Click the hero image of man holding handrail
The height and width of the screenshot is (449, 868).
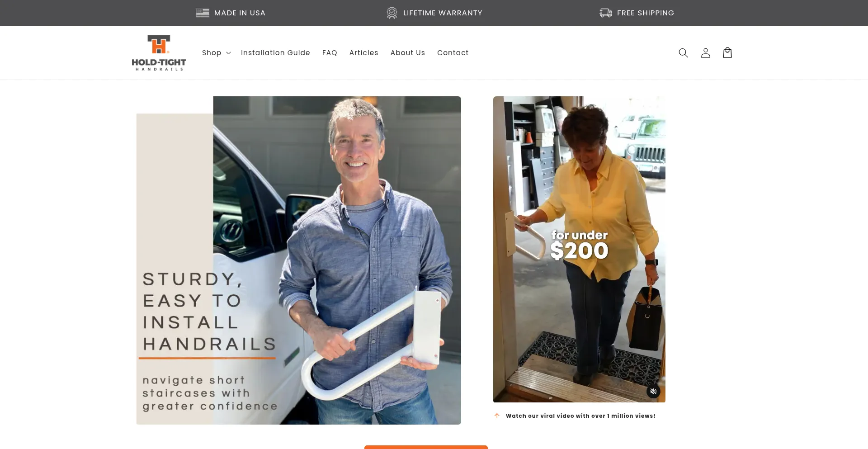(298, 260)
